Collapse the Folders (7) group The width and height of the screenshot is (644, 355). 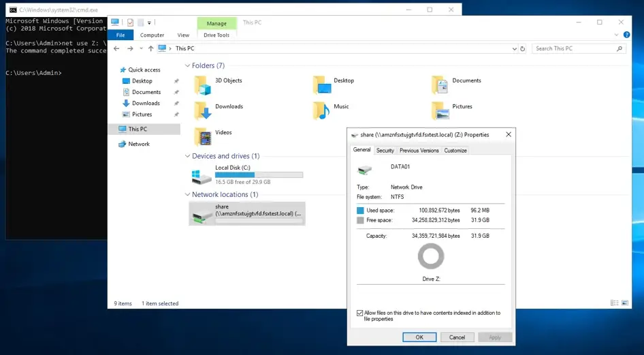[187, 65]
